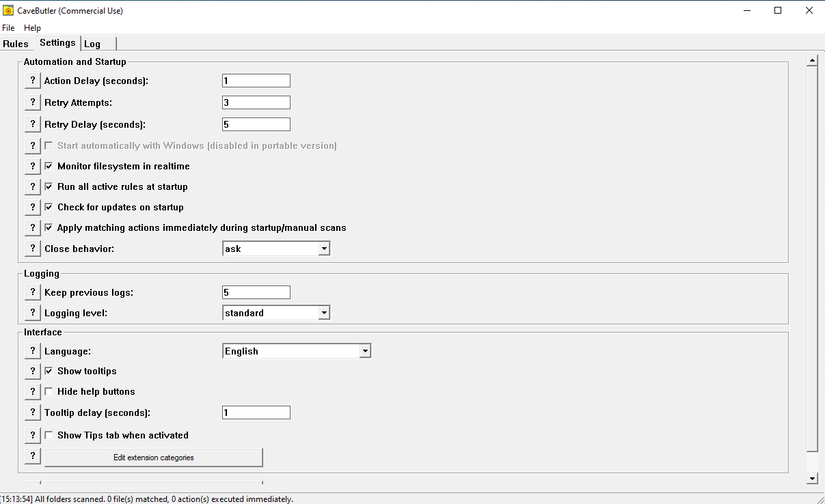Open help for Show Tips tab option

32,435
